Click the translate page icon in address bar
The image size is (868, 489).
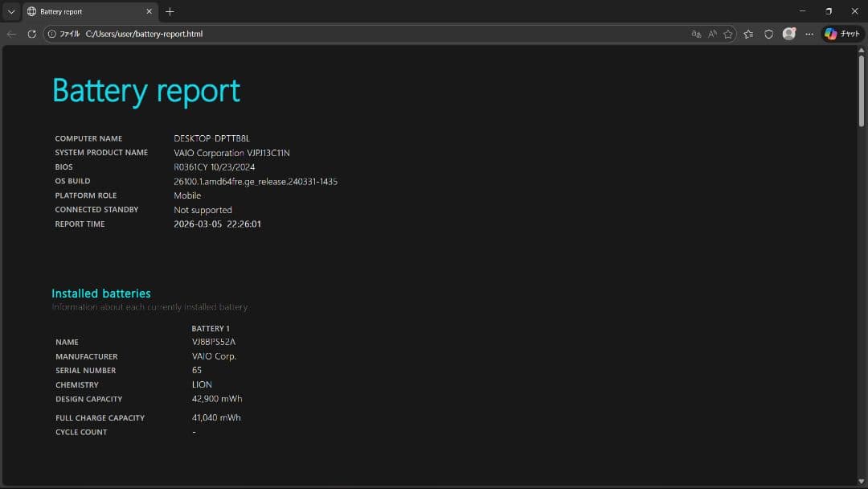pyautogui.click(x=696, y=34)
